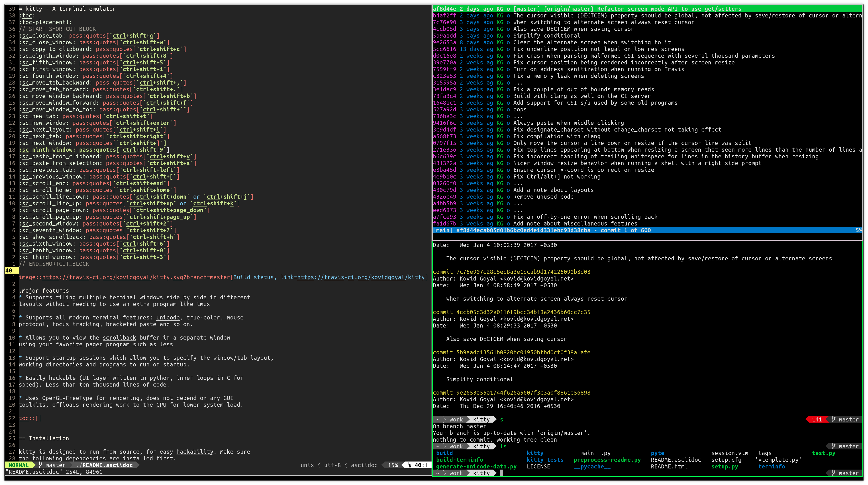Select the utf-8 encoding indicator in statusline
Image resolution: width=868 pixels, height=485 pixels.
[332, 465]
